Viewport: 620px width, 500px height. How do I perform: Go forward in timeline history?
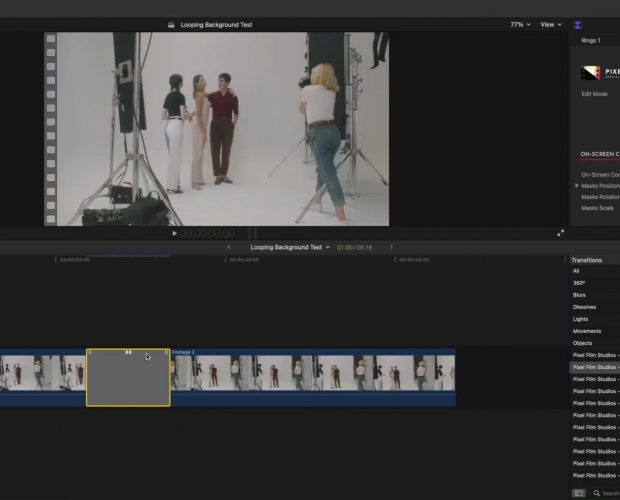pos(391,247)
